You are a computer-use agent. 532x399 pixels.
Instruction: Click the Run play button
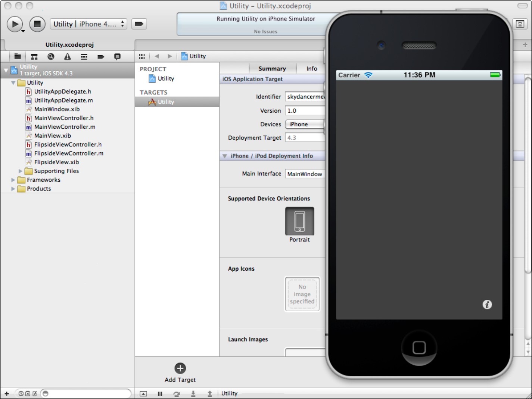click(x=15, y=24)
